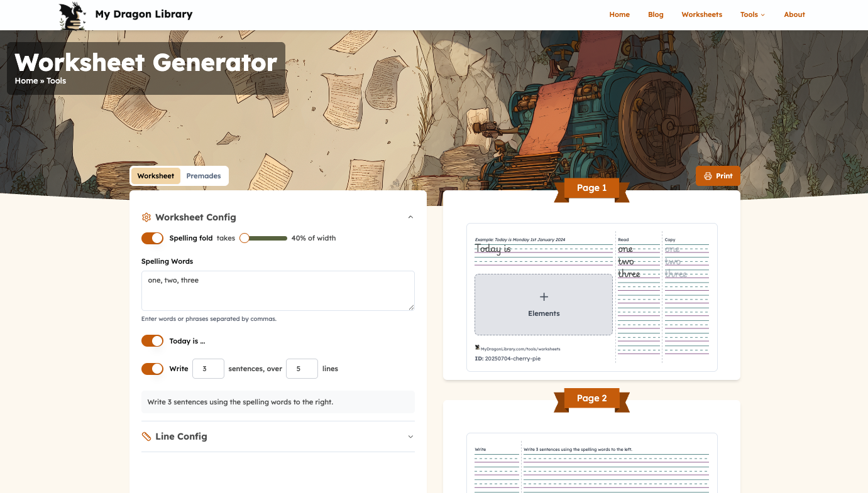Screen dimensions: 868x493
Task: Toggle off the Write sentences option
Action: point(152,369)
